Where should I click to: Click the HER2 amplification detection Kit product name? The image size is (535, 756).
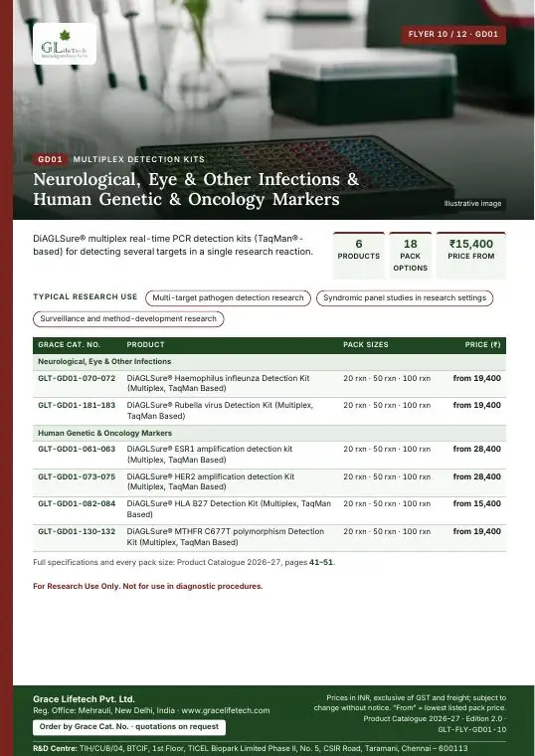click(x=211, y=481)
